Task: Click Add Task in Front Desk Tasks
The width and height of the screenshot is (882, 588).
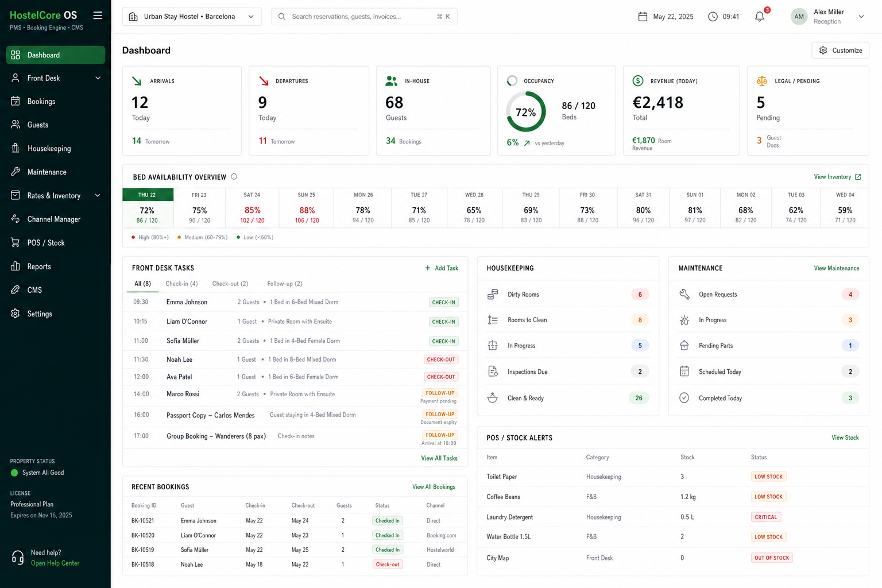Action: coord(442,268)
